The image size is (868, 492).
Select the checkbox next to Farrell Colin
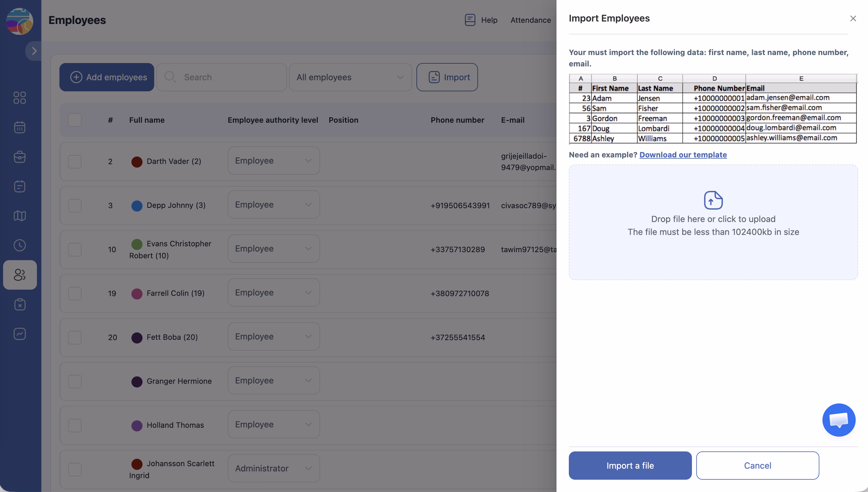(x=75, y=293)
